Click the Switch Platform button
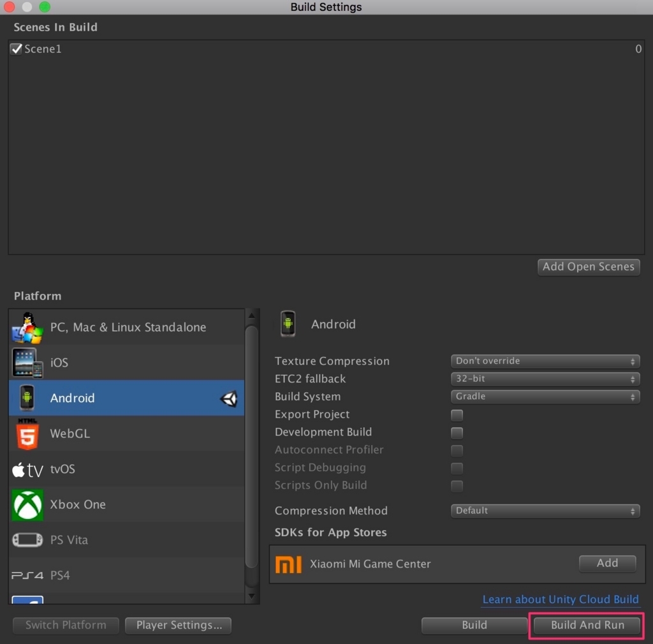This screenshot has height=644, width=653. tap(66, 626)
